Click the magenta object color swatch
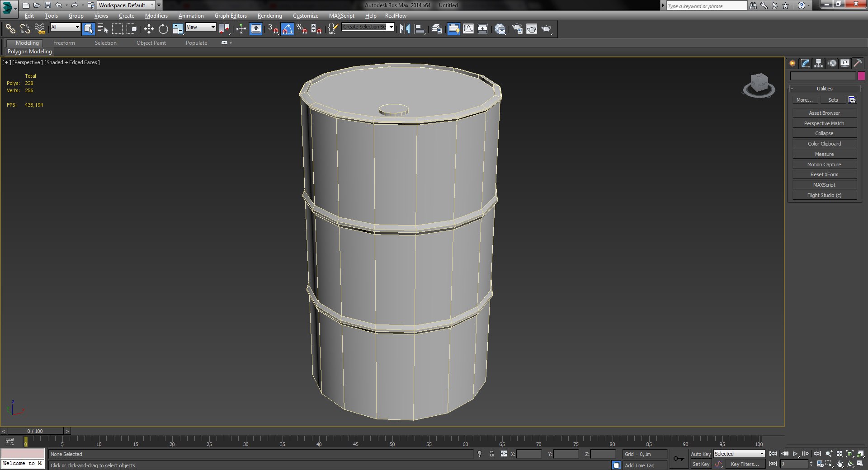868x470 pixels. click(861, 76)
